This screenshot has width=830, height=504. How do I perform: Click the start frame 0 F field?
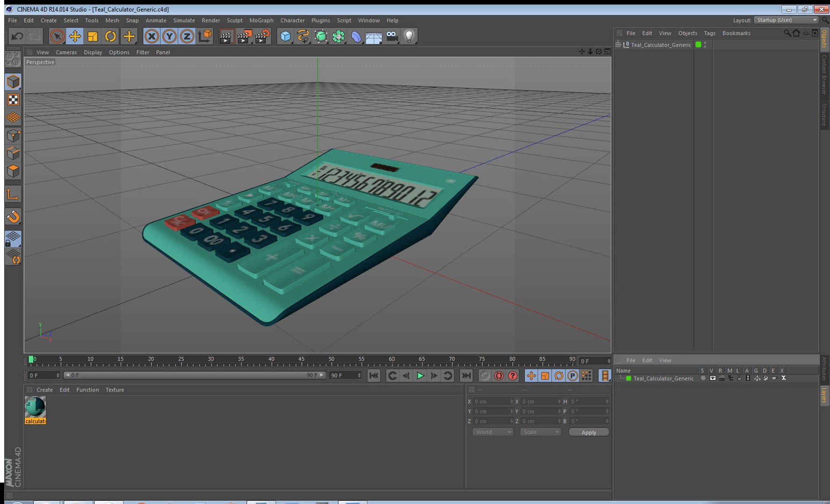click(44, 375)
